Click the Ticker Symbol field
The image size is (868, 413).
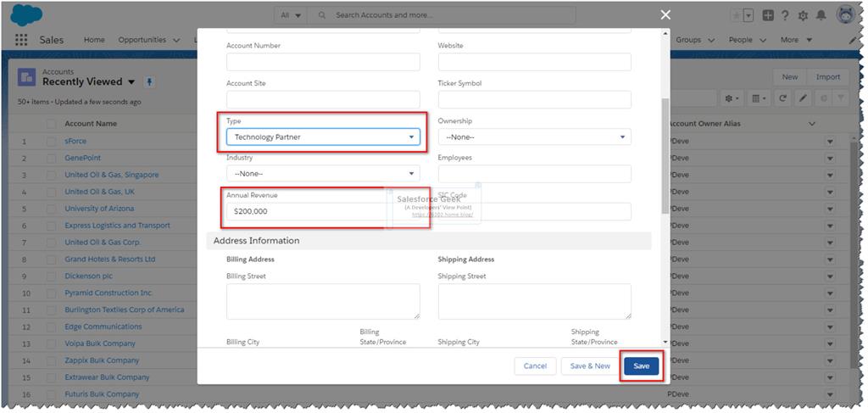click(535, 100)
